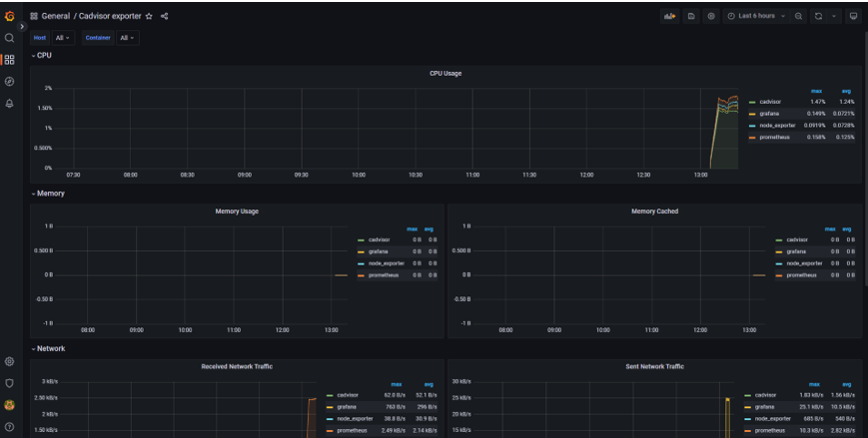Toggle grafana series in CPU Usage legend
This screenshot has height=438, width=868.
(x=769, y=114)
